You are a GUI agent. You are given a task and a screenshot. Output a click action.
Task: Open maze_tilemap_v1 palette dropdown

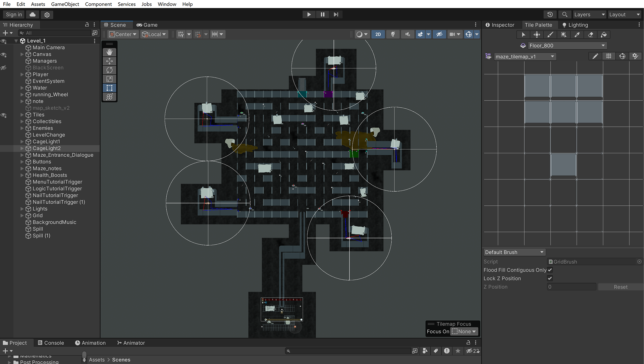point(525,56)
